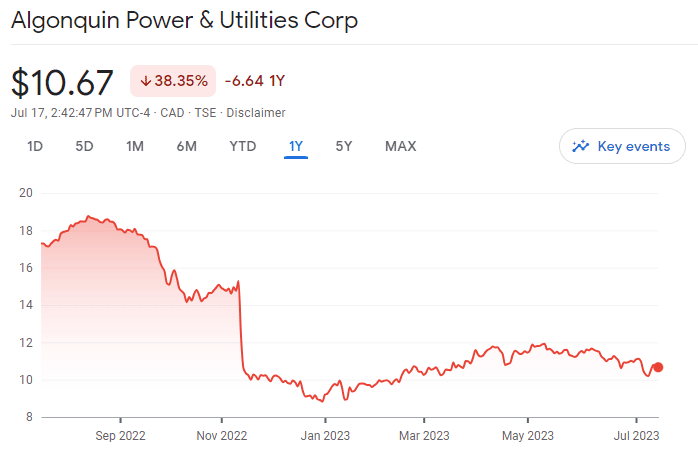This screenshot has height=464, width=698.
Task: Select the 5D range tab
Action: [x=84, y=146]
